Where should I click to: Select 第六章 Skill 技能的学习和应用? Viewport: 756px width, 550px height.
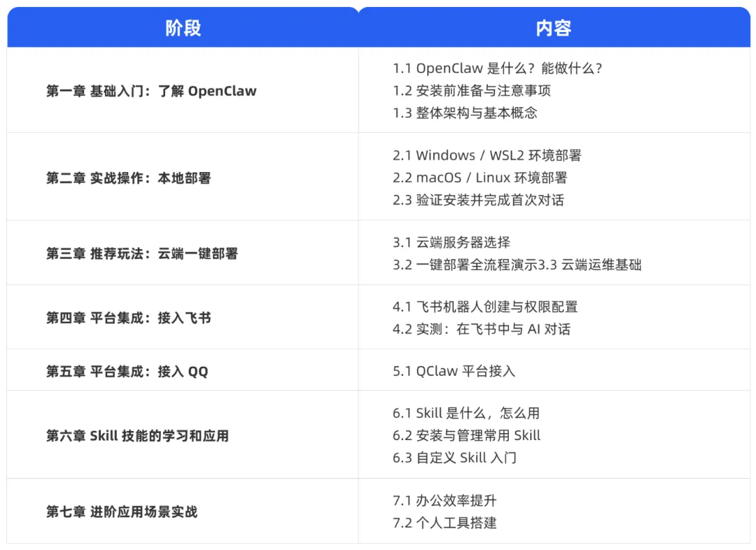tap(137, 436)
